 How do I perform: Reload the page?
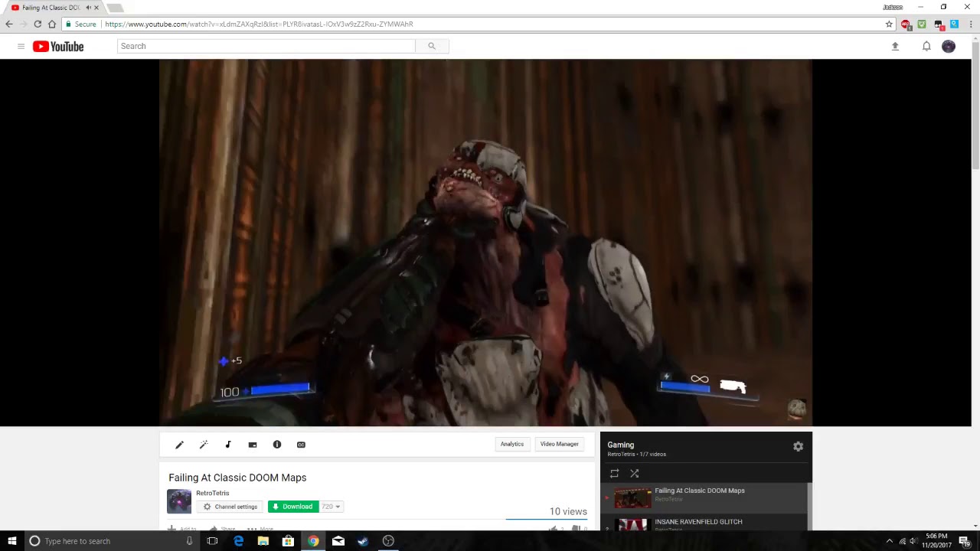(x=38, y=24)
